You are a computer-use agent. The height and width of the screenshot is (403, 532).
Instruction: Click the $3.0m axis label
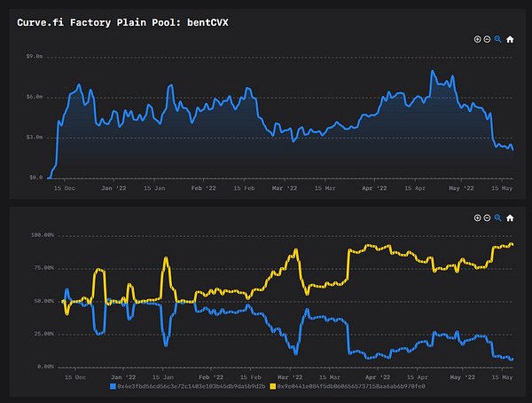pos(35,138)
